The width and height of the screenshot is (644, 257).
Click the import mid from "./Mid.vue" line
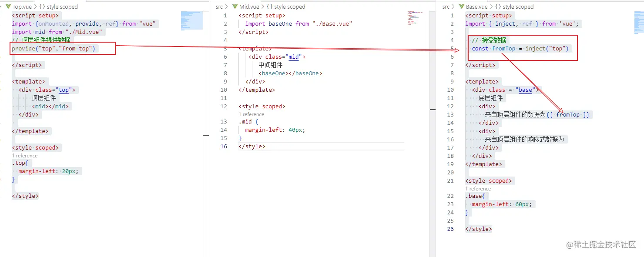(x=57, y=32)
